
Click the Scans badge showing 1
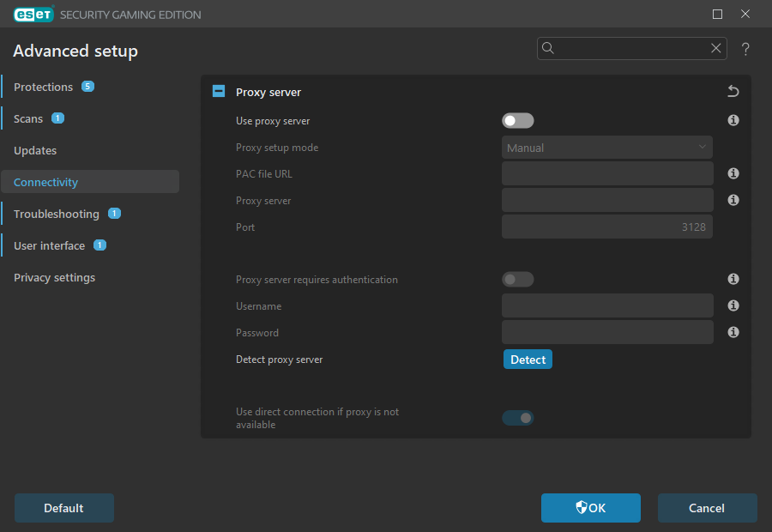pos(57,118)
